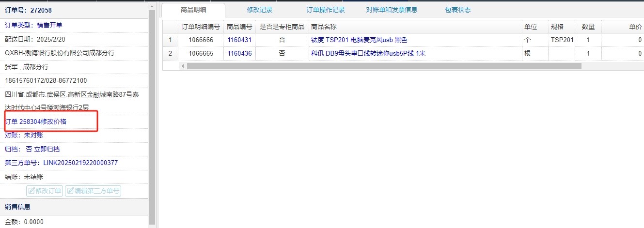This screenshot has height=228, width=644.
Task: Click the 商品编号 column header
Action: [x=239, y=27]
